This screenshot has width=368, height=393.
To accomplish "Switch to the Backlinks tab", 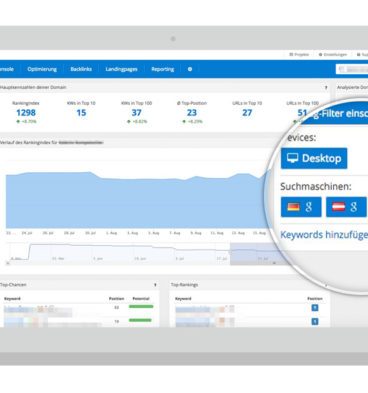I will [81, 69].
